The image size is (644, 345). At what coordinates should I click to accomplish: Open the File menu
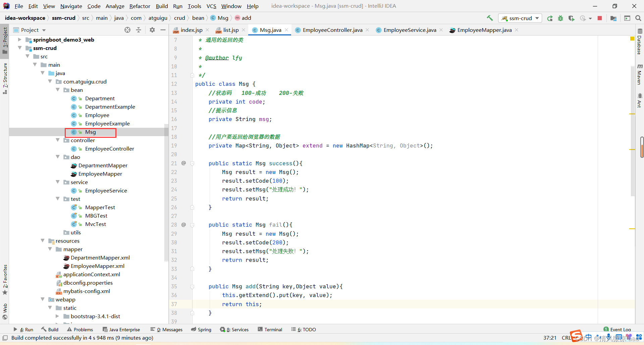[19, 6]
